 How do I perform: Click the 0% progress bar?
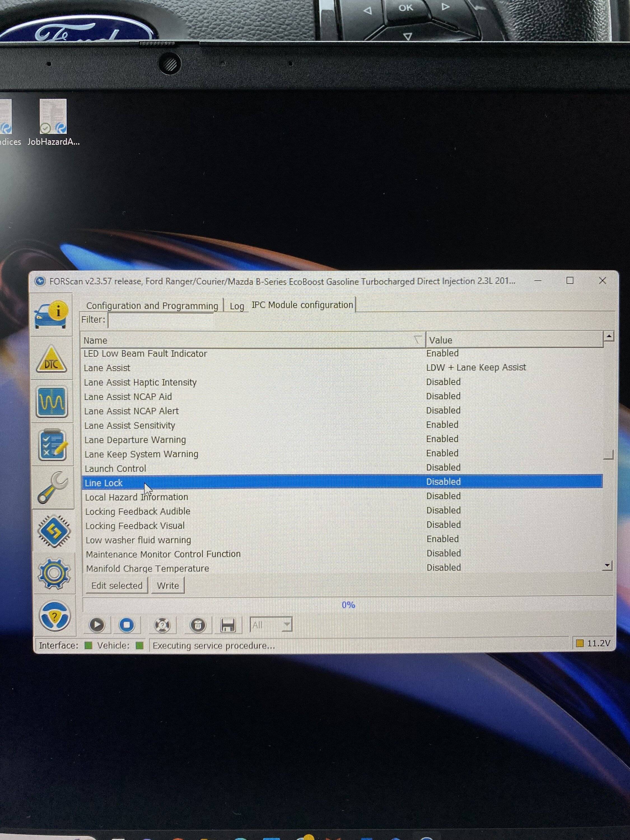(x=348, y=605)
